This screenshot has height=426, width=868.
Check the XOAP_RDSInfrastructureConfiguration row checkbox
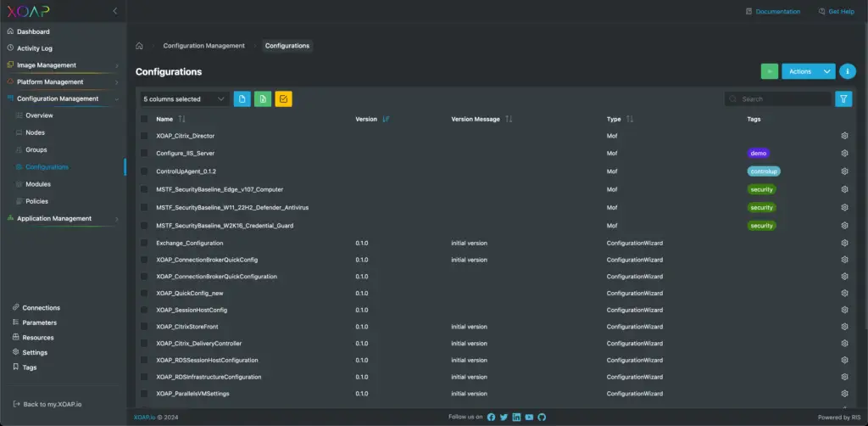click(x=144, y=377)
